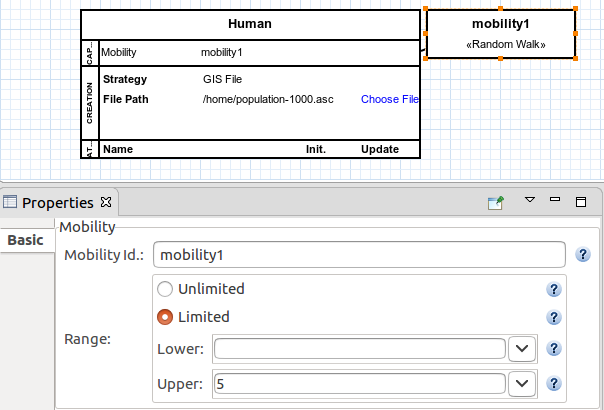
Task: Click the CREATION section side label
Action: 89,103
